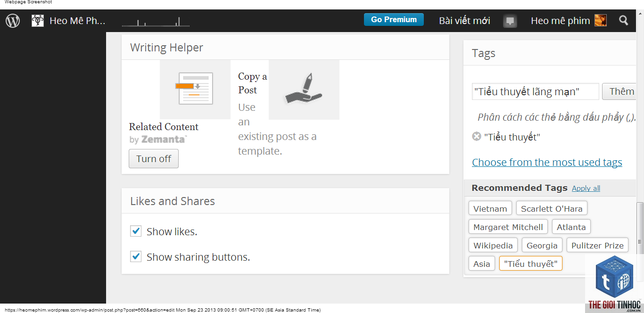Add the Vietnam recommended tag
The image size is (644, 313).
490,209
